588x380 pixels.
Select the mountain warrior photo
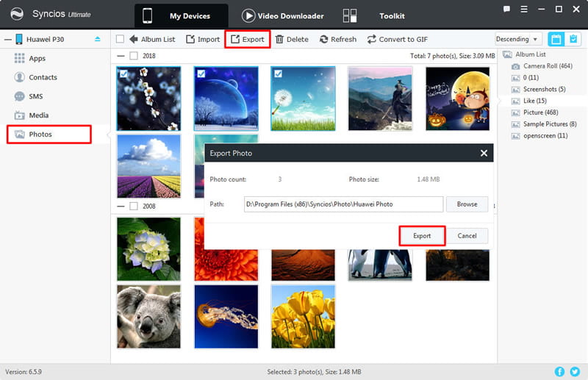coord(380,98)
